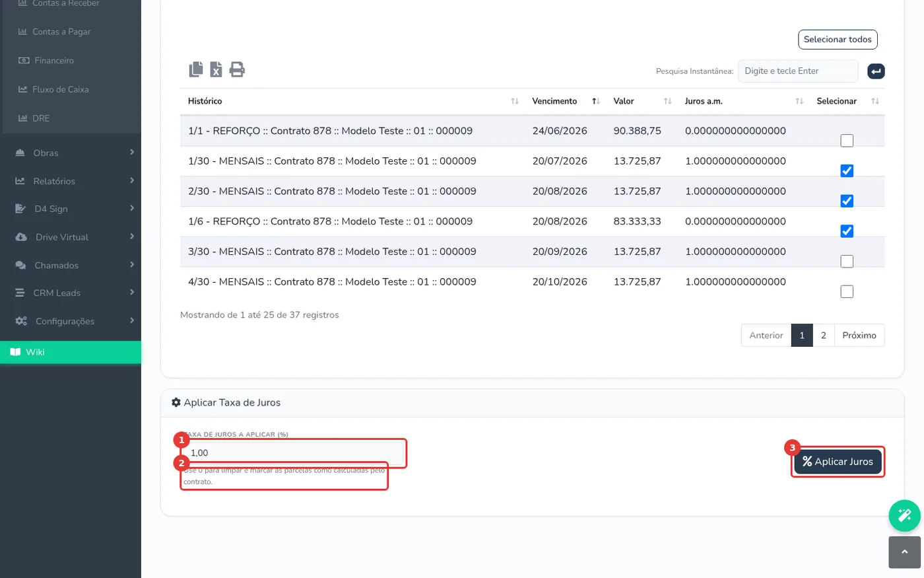This screenshot has width=924, height=578.
Task: Open the Wiki sidebar item
Action: (x=71, y=352)
